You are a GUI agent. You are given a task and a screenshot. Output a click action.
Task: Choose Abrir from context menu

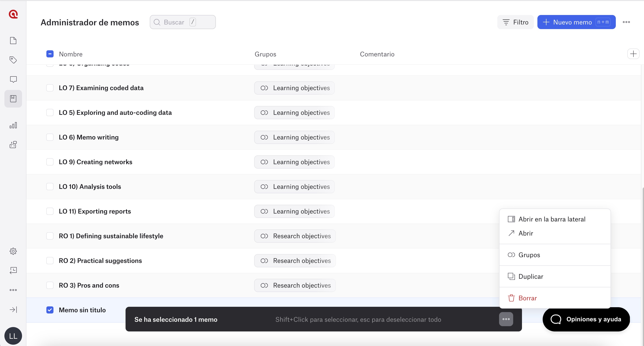[555, 233]
